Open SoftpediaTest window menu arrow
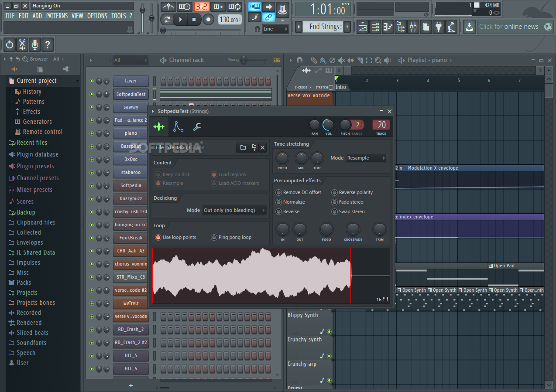The height and width of the screenshot is (392, 556). tap(153, 111)
